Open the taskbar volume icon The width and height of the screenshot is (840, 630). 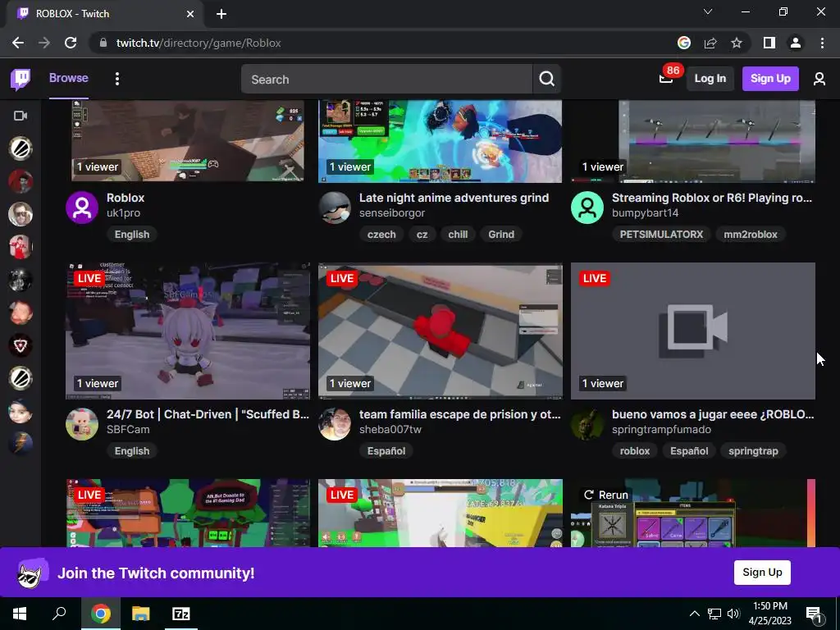coord(733,614)
